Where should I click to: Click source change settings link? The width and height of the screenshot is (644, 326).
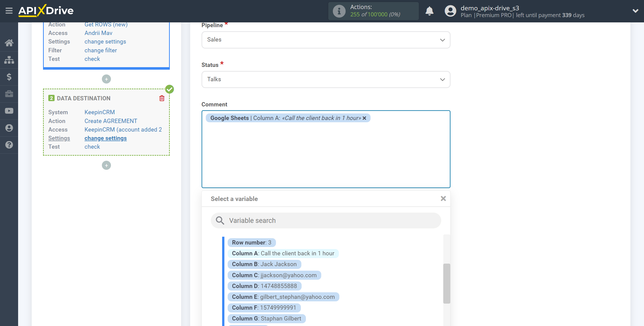(105, 42)
